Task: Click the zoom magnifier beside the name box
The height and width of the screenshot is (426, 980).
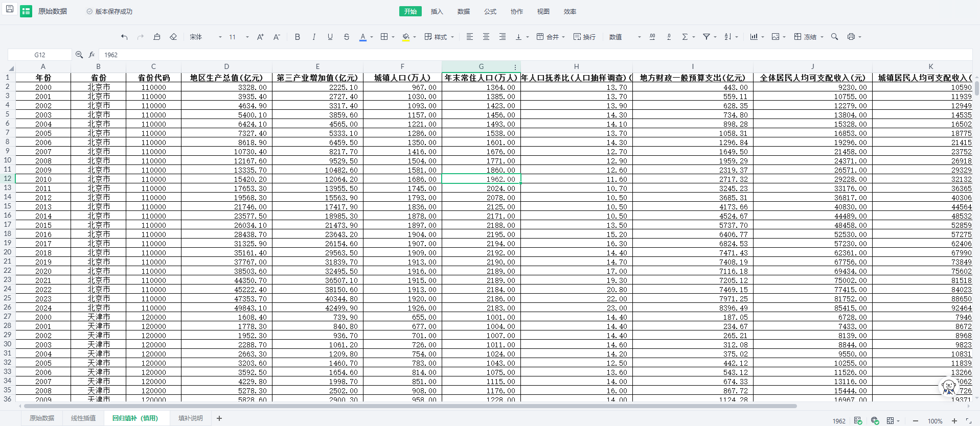Action: [x=79, y=55]
